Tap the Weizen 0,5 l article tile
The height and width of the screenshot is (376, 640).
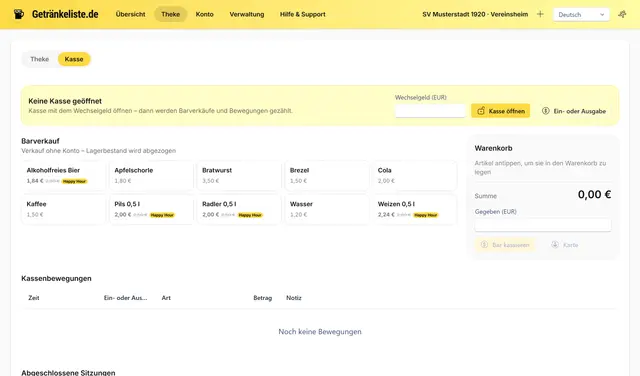click(415, 209)
